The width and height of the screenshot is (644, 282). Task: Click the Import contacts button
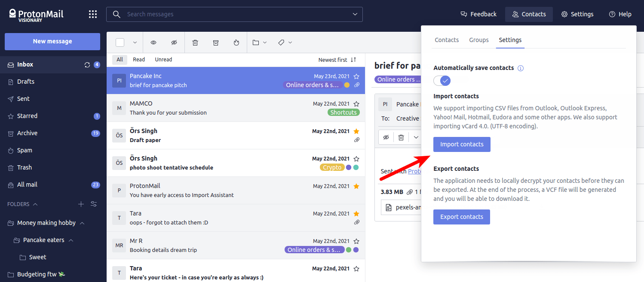tap(462, 144)
